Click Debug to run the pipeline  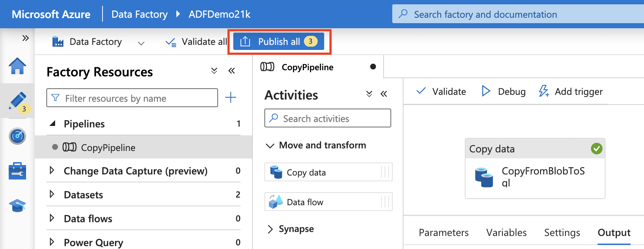503,92
